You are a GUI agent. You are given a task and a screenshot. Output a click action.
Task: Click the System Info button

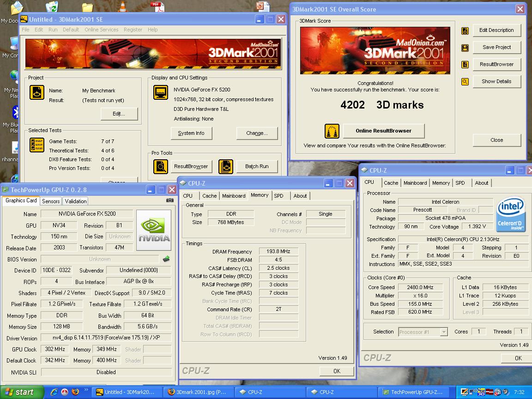pos(191,133)
